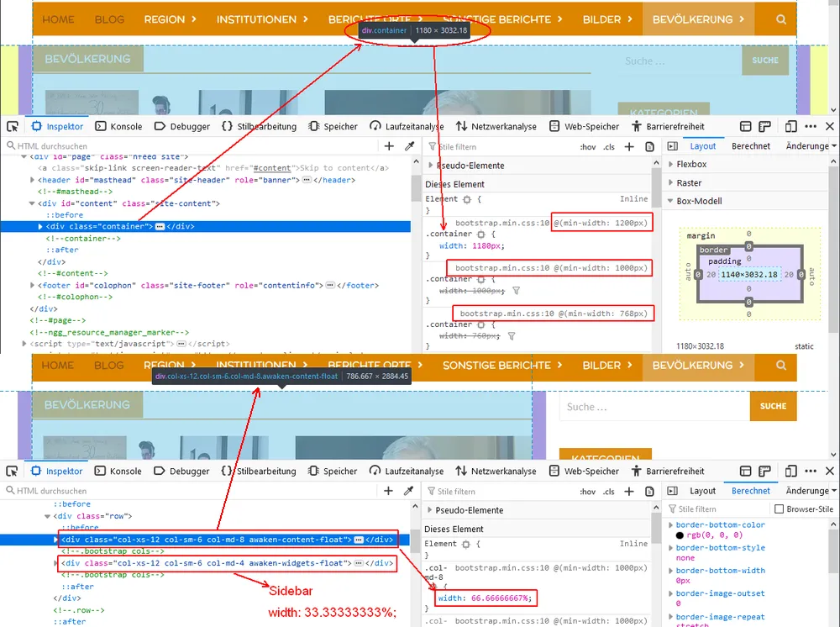Open Berechnet tab in upper sidebar
Image resolution: width=840 pixels, height=627 pixels.
tap(750, 145)
